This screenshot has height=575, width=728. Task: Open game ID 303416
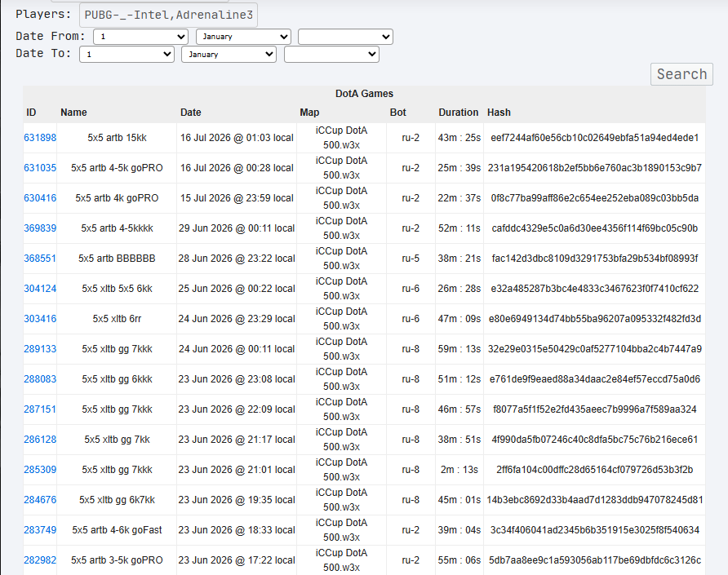(40, 319)
